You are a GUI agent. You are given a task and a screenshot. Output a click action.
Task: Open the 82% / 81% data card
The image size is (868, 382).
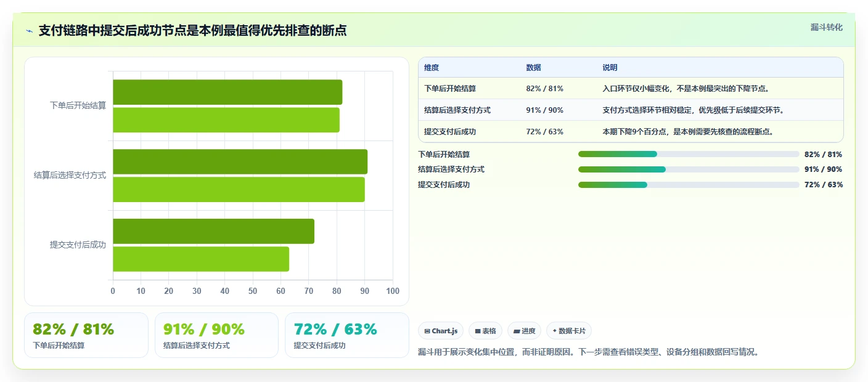pos(86,335)
